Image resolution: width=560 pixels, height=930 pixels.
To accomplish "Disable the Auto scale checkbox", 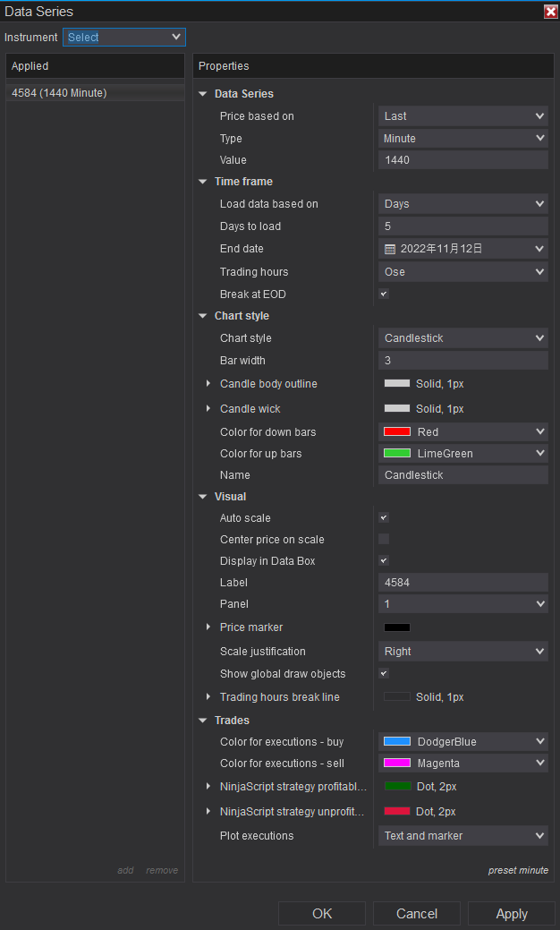I will pos(384,517).
